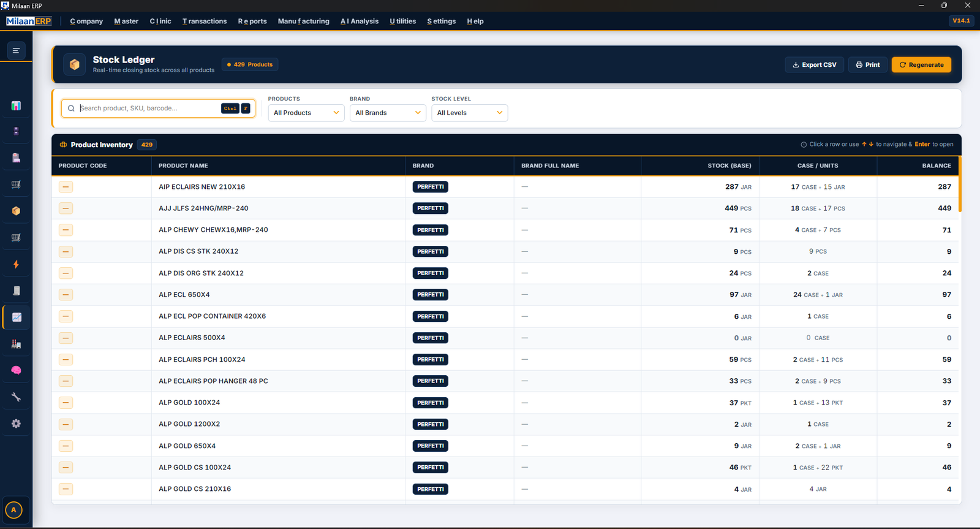
Task: Open the All Brands dropdown
Action: [x=388, y=113]
